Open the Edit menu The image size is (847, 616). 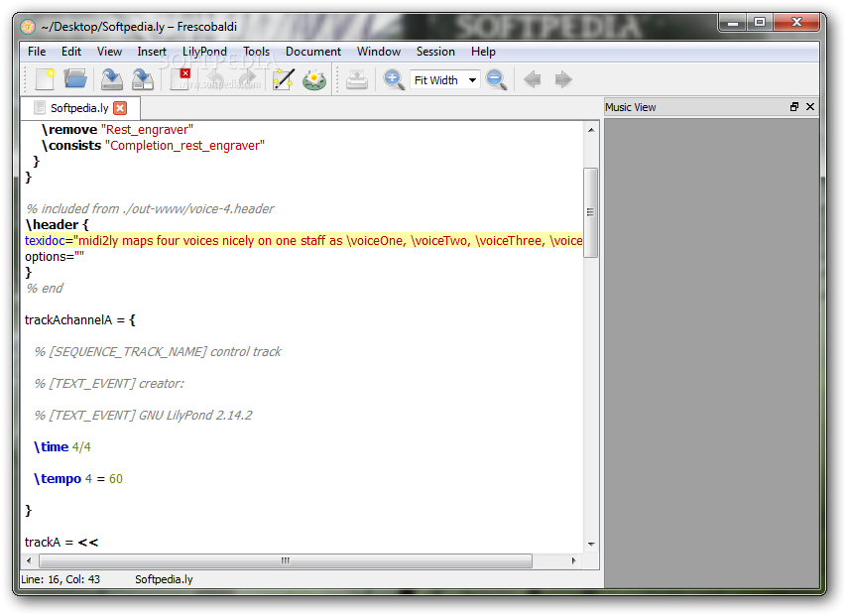pos(70,52)
